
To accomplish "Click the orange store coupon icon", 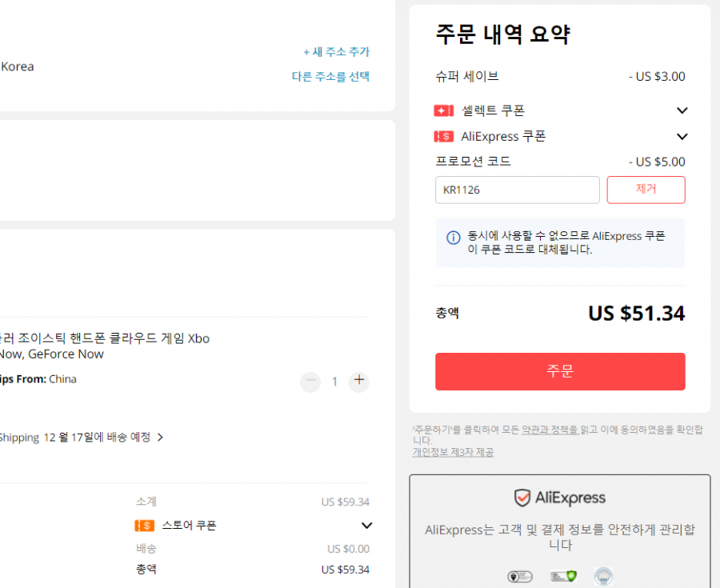I will [x=144, y=526].
